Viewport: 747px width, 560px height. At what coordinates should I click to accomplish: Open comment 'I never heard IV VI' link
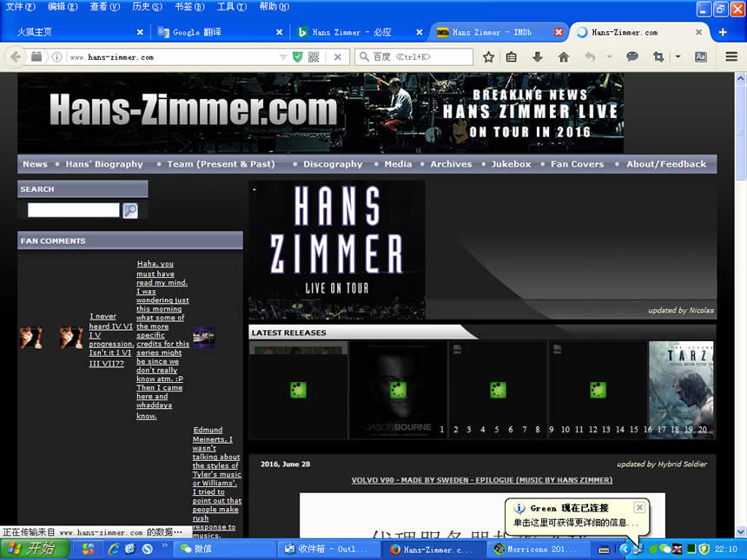tap(111, 339)
